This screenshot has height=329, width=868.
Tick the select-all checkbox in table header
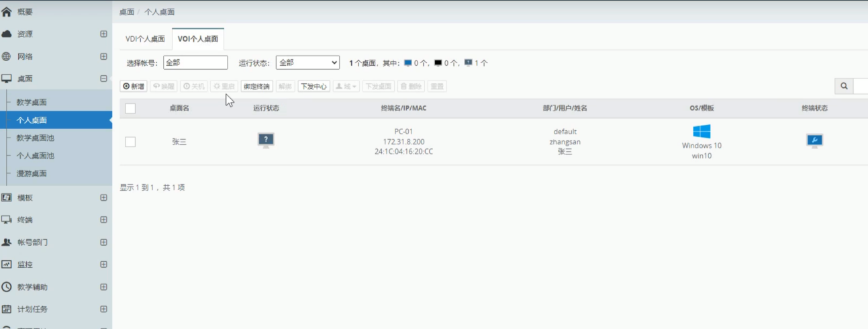click(x=130, y=108)
